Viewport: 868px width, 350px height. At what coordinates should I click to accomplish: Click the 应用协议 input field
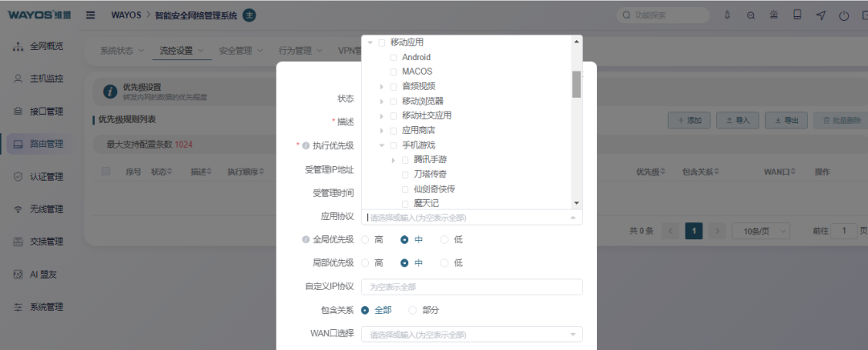[472, 218]
